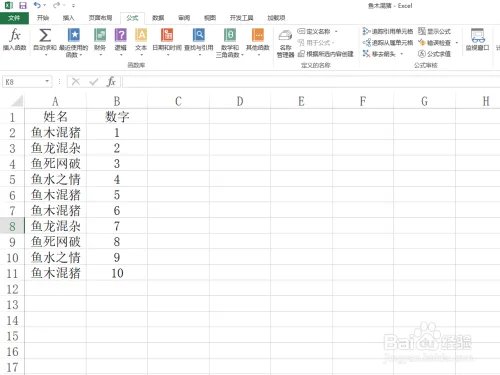500x375 pixels.
Task: Launch the 名称管理器
Action: (x=285, y=43)
